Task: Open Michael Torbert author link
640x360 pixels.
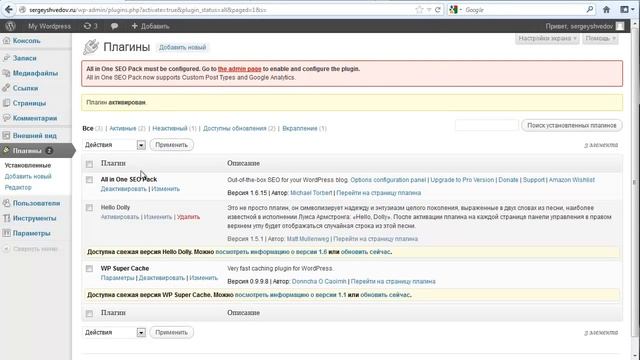Action: point(311,193)
